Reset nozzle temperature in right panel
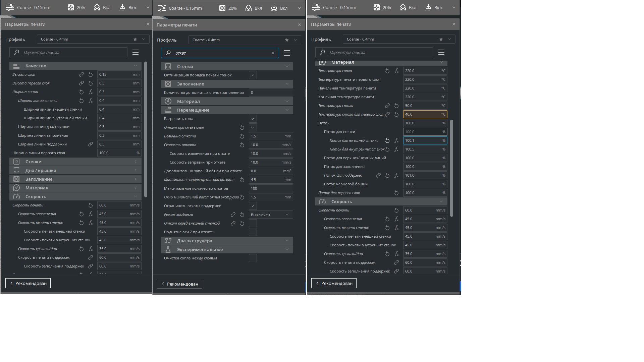This screenshot has height=362, width=644. pyautogui.click(x=387, y=71)
